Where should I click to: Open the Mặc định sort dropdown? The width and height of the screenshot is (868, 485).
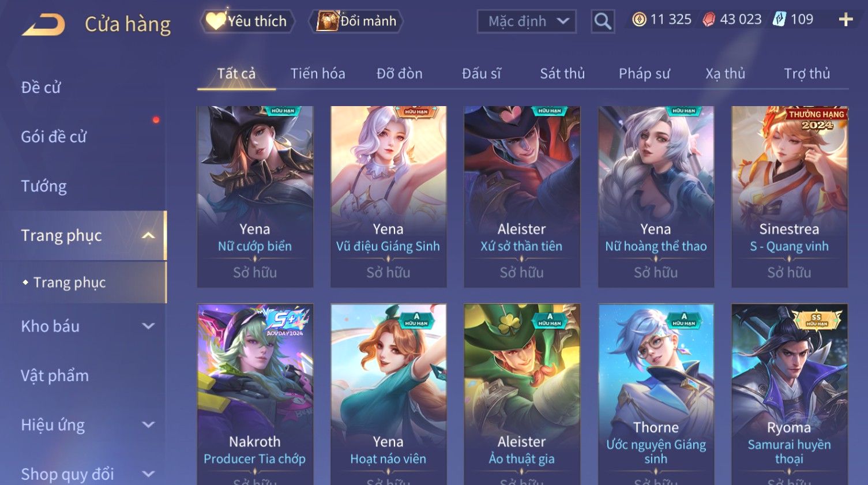(x=527, y=21)
